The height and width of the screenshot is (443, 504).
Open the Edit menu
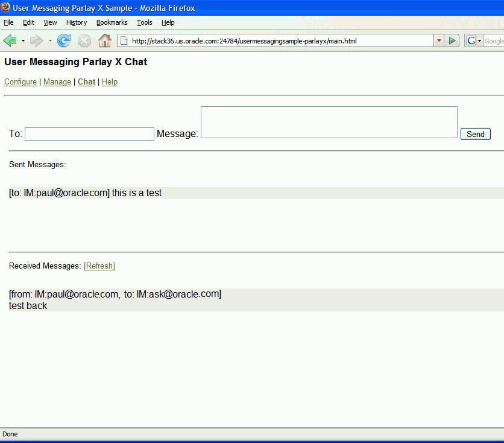click(x=28, y=22)
